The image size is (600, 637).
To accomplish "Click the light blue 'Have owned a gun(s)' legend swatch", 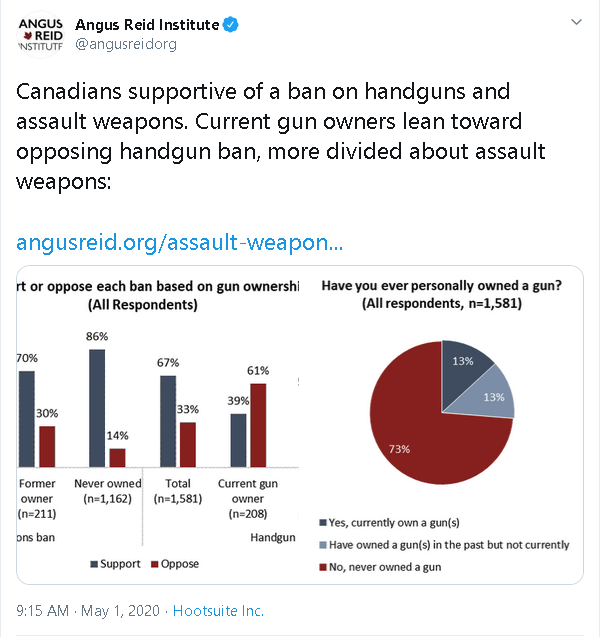I will [x=322, y=545].
